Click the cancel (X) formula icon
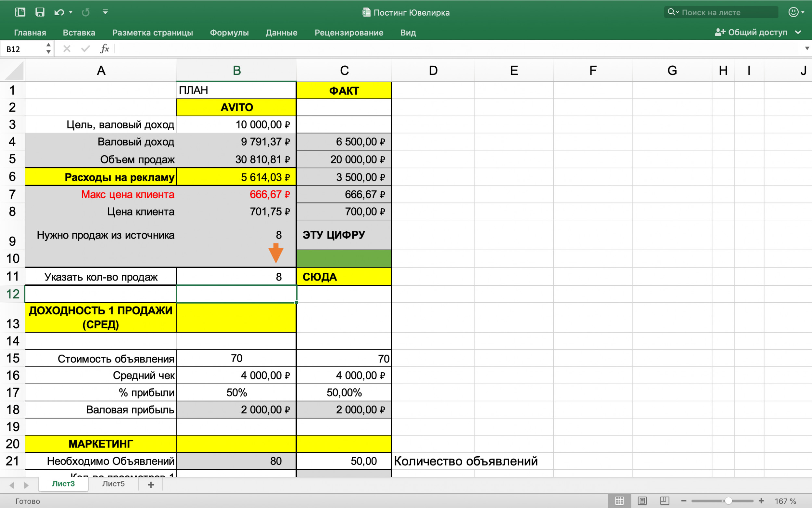 67,49
